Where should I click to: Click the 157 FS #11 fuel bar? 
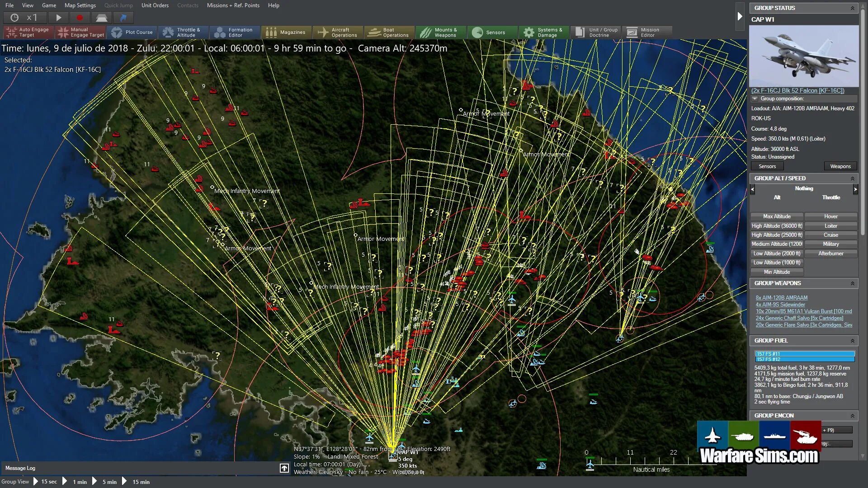[x=804, y=354]
